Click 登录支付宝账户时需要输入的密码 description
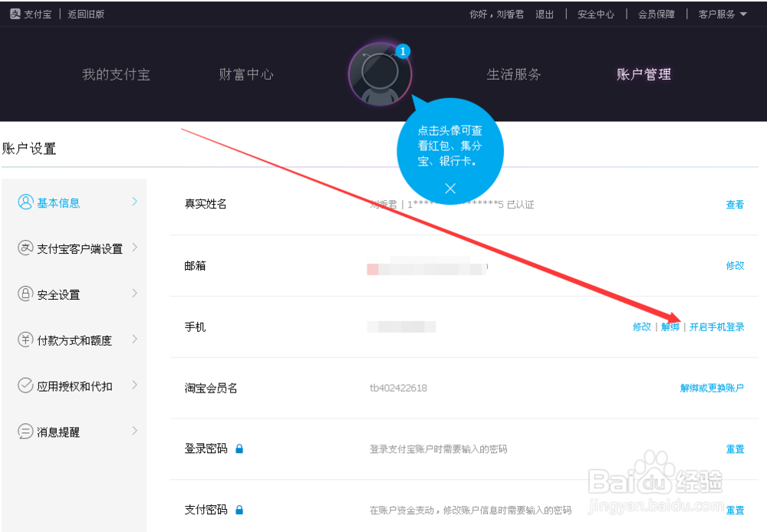 [438, 449]
